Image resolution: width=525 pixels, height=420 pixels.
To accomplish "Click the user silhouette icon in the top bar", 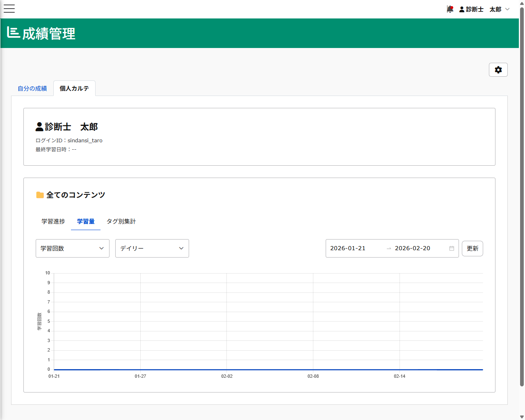I will [x=461, y=9].
